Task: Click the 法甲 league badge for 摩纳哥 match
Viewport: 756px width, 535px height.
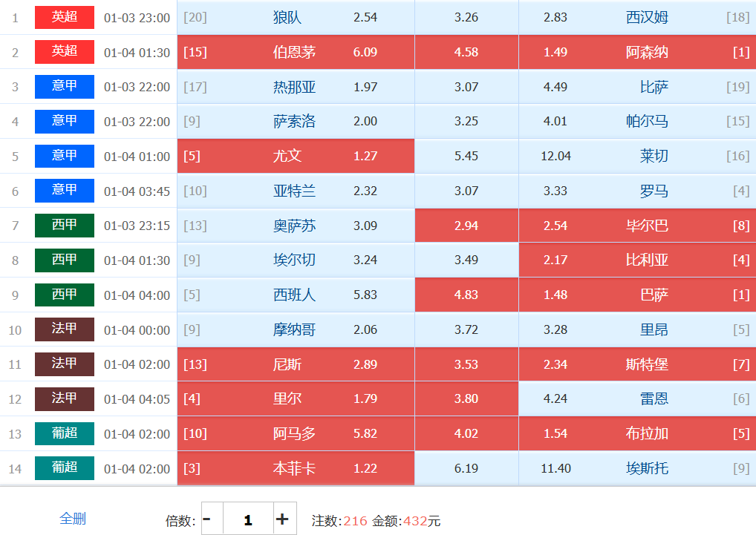Action: tap(65, 329)
